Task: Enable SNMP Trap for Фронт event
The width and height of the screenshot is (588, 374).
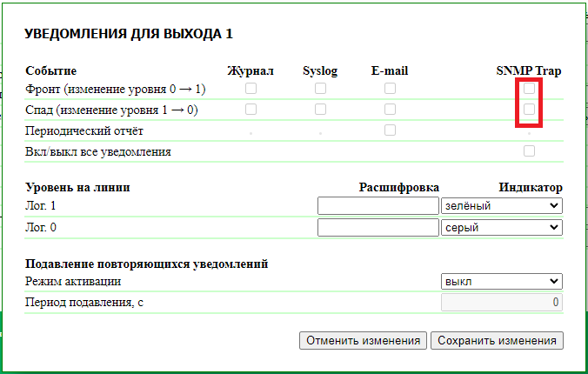Action: click(x=529, y=89)
